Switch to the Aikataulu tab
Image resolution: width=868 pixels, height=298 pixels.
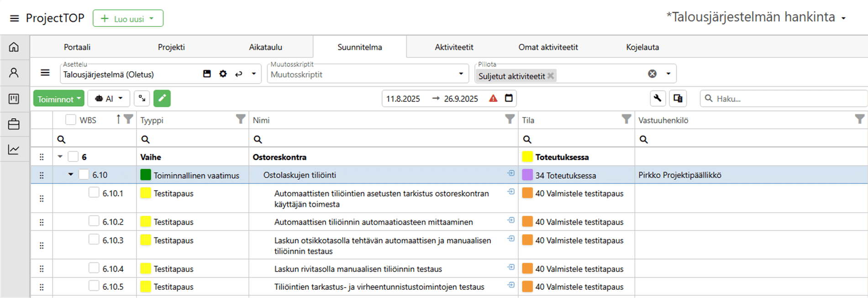pyautogui.click(x=265, y=47)
